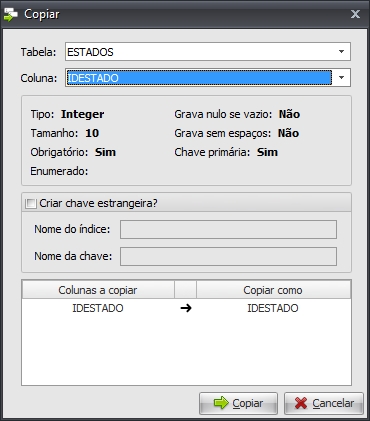Click Grava sem espaços Não value

click(x=288, y=133)
